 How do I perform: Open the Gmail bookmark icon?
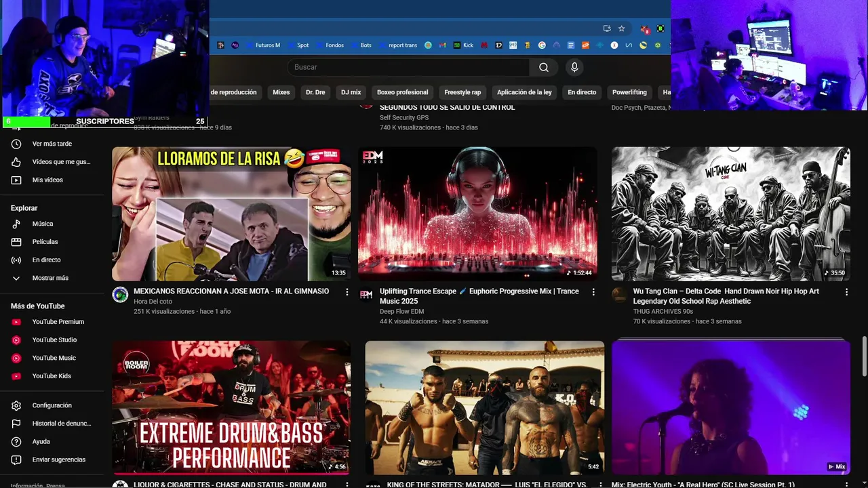pyautogui.click(x=442, y=45)
